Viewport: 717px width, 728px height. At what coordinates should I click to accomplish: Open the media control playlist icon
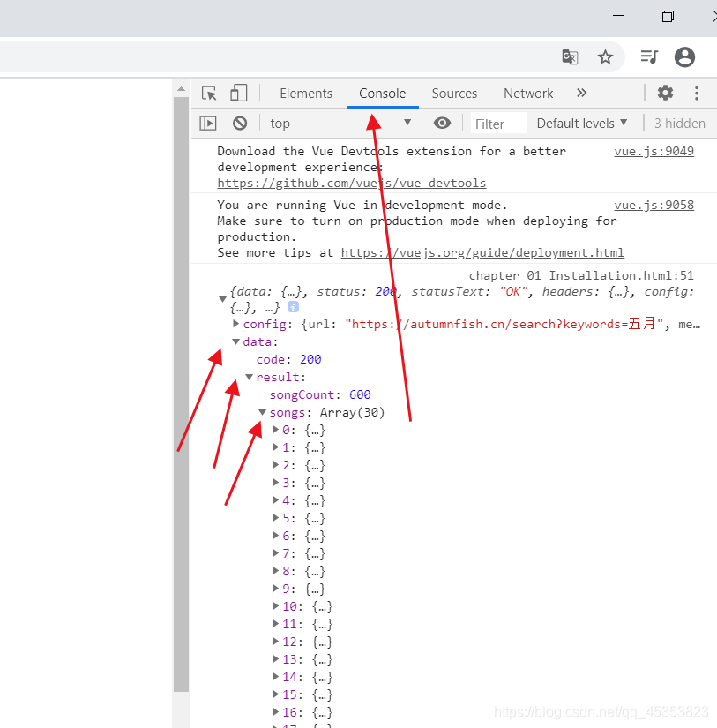click(x=649, y=56)
